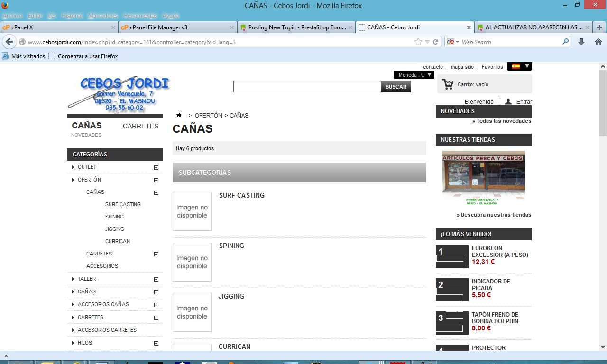This screenshot has height=364, width=607.
Task: Open the INDICADOR DE PICADA product link
Action: click(491, 284)
